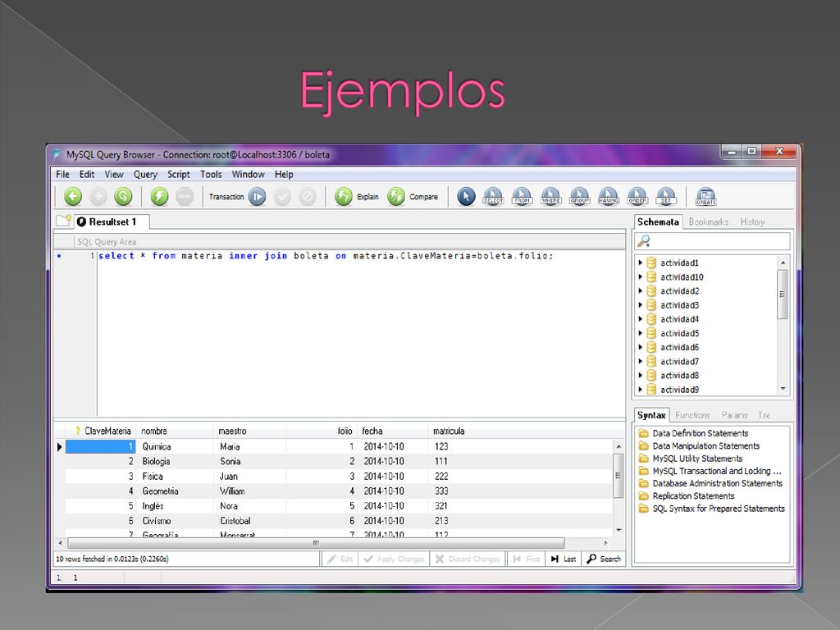Open the Tools menu
Image resolution: width=840 pixels, height=630 pixels.
(211, 174)
